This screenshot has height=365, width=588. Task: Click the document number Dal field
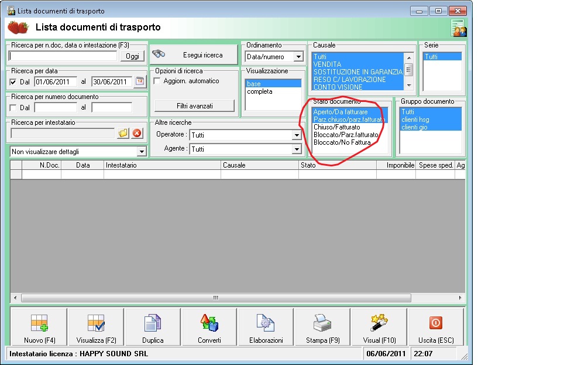pos(56,107)
